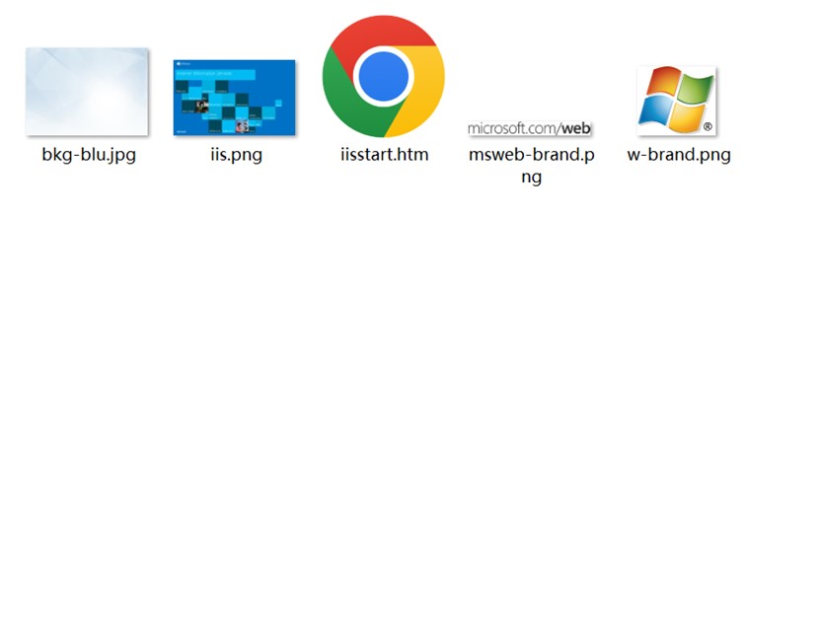Click the registered trademark symbol beside Windows flag
The width and height of the screenshot is (820, 644).
coord(707,127)
